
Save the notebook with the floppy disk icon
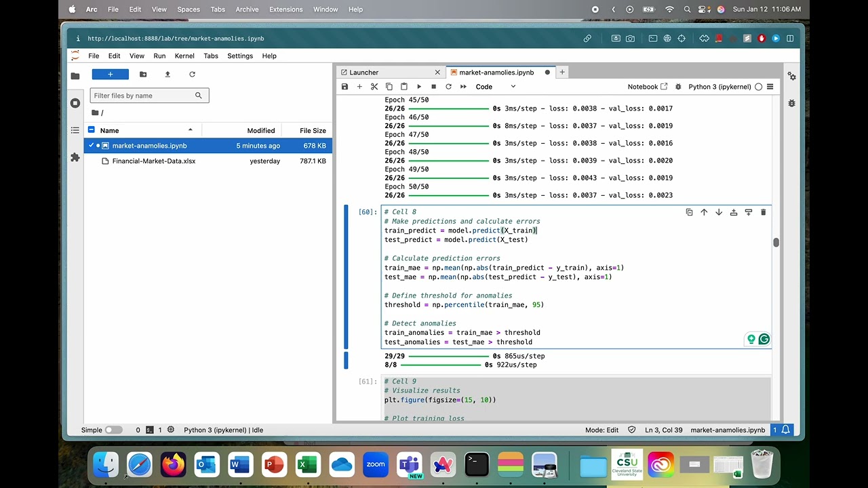(344, 87)
